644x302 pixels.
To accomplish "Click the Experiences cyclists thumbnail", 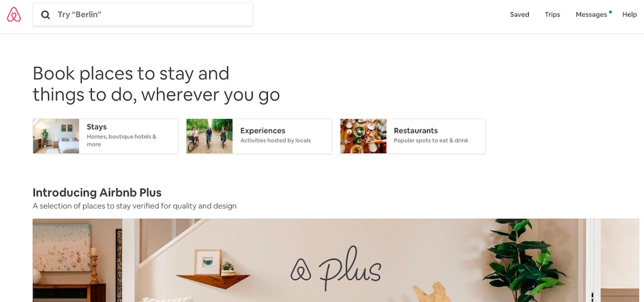I will pos(209,136).
